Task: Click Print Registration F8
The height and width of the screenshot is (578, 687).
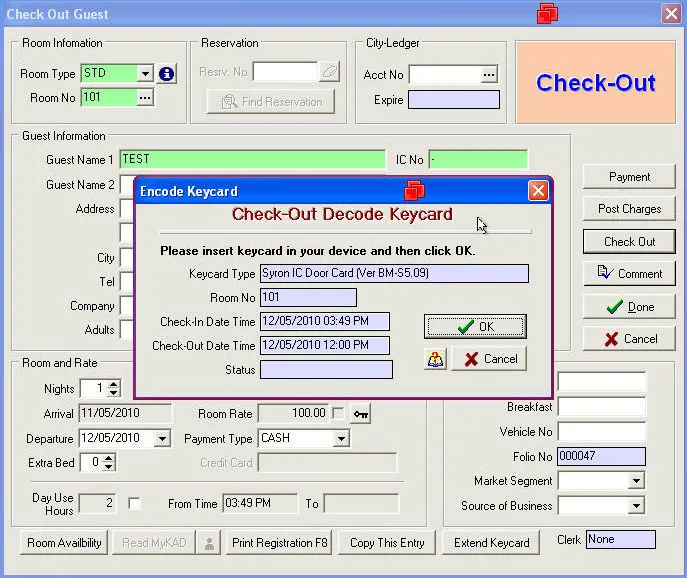Action: [279, 543]
